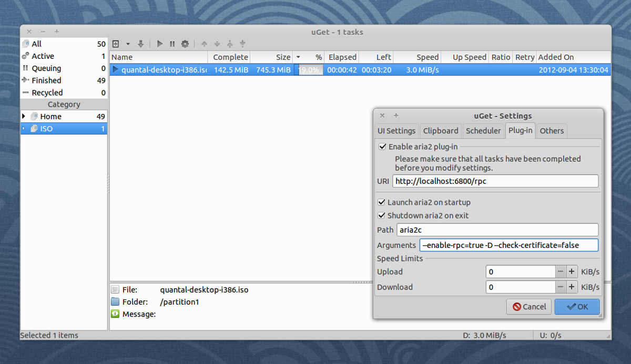Expand the ISO category arrow
This screenshot has width=631, height=364.
tap(24, 128)
